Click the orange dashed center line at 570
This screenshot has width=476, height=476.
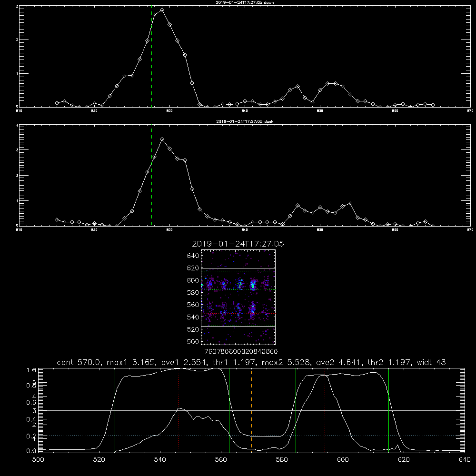click(251, 410)
